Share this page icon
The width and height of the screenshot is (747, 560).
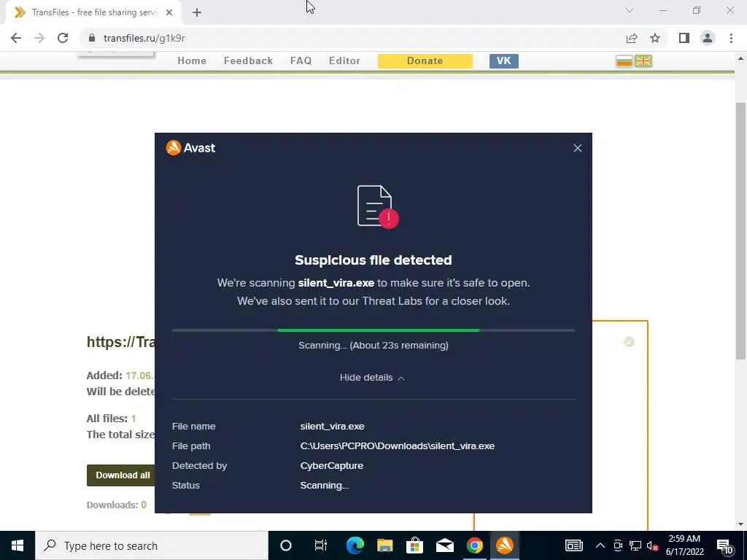[632, 38]
